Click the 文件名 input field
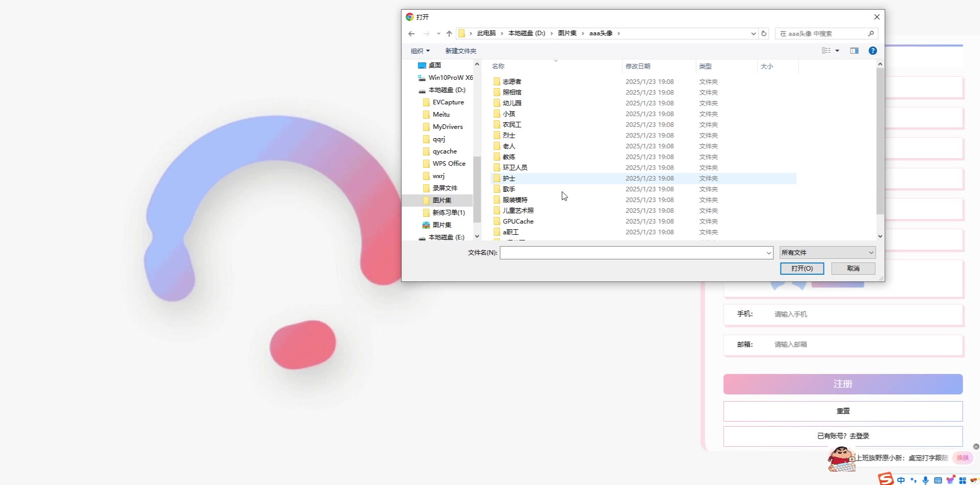 [x=633, y=253]
